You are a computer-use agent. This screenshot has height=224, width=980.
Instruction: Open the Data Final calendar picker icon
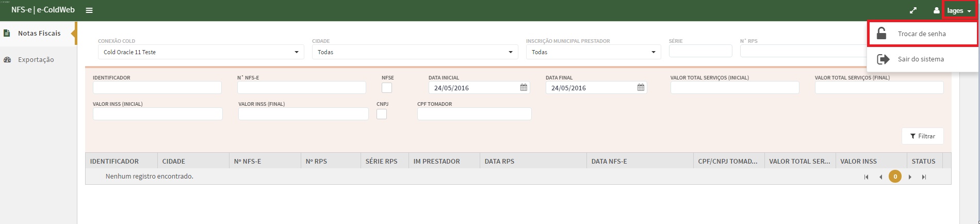click(641, 88)
